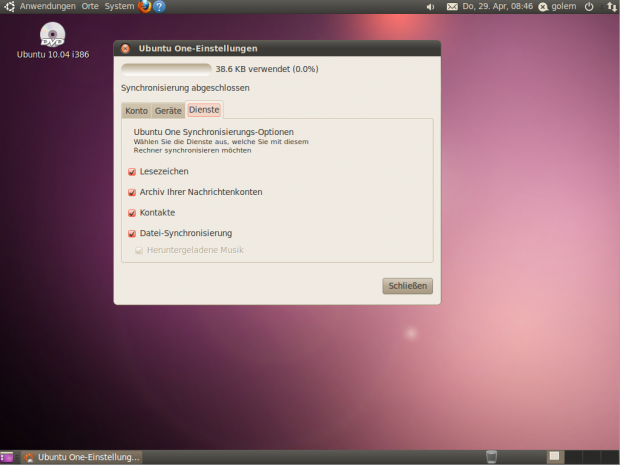The width and height of the screenshot is (620, 465).
Task: Open the network connection indicator
Action: [x=611, y=6]
